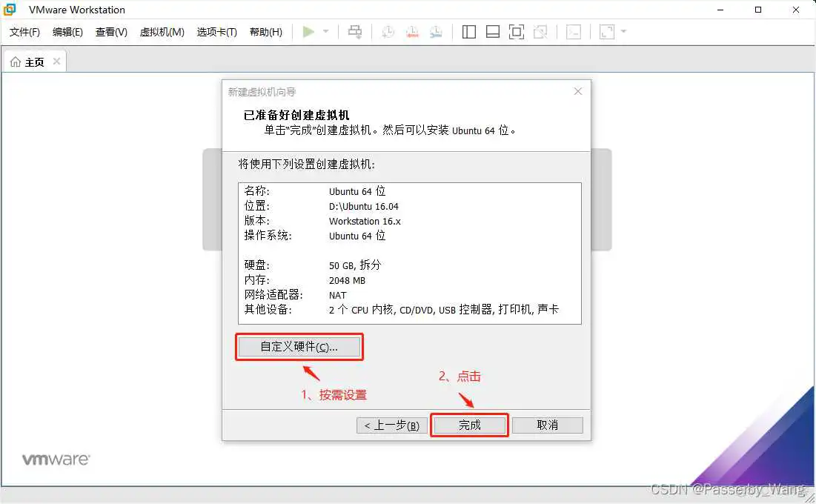The height and width of the screenshot is (504, 816).
Task: Click the Send Ctrl+Alt+Del icon
Action: 354,31
